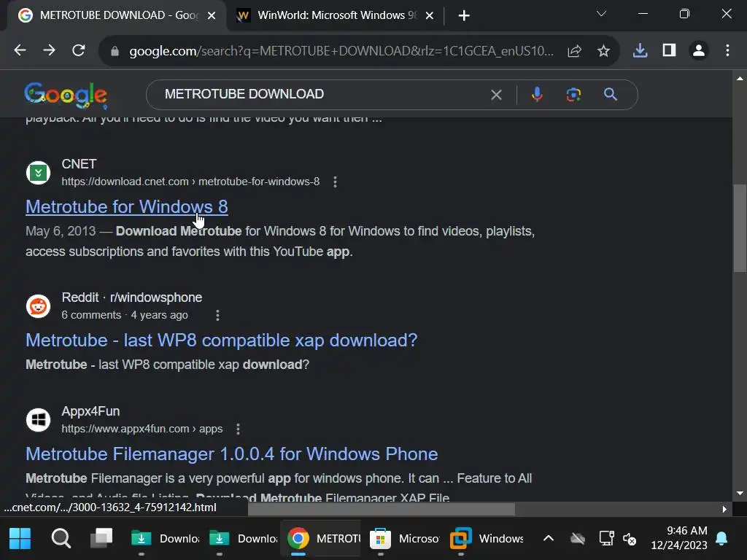The height and width of the screenshot is (560, 747).
Task: Share this page from address bar
Action: click(x=575, y=51)
